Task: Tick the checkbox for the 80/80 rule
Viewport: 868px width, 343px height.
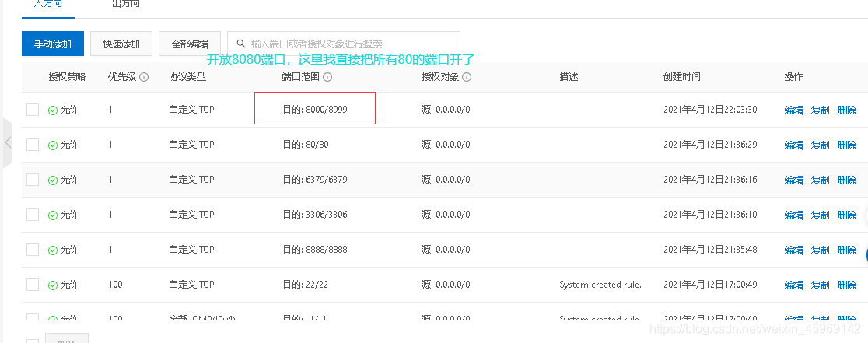Action: (x=33, y=145)
